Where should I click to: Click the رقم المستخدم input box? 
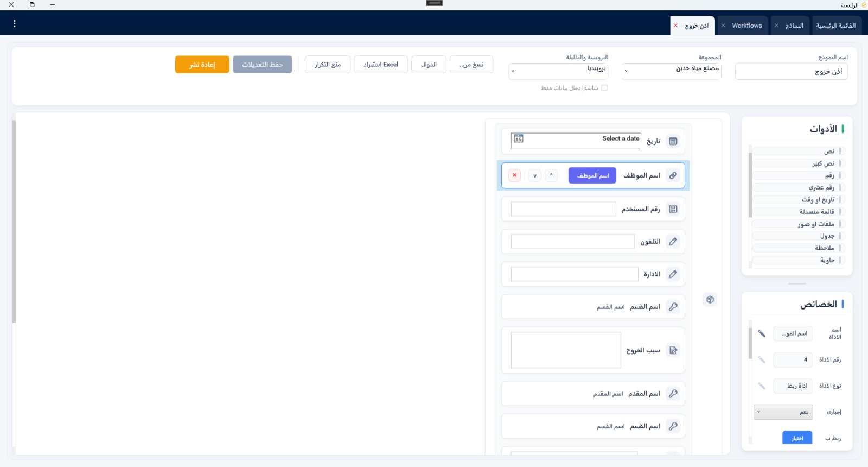tap(564, 209)
